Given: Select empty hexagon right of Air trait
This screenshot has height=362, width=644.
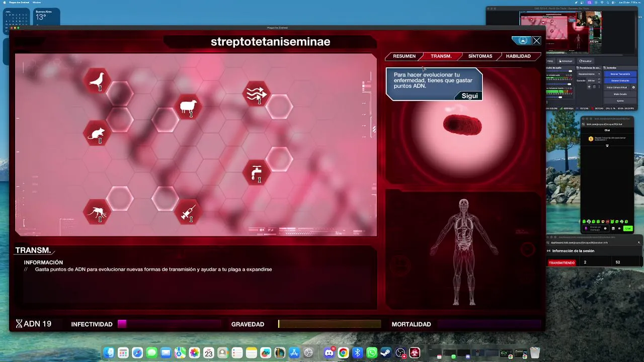Looking at the screenshot, I should (279, 107).
